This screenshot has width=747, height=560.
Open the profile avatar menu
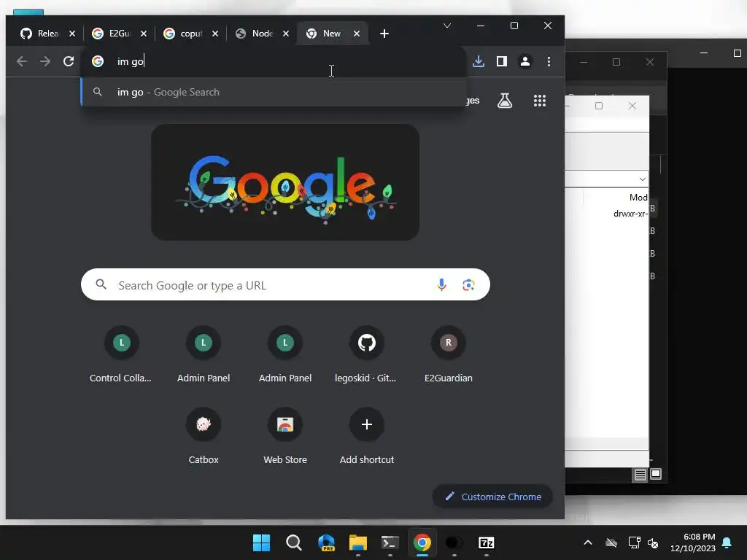coord(525,61)
